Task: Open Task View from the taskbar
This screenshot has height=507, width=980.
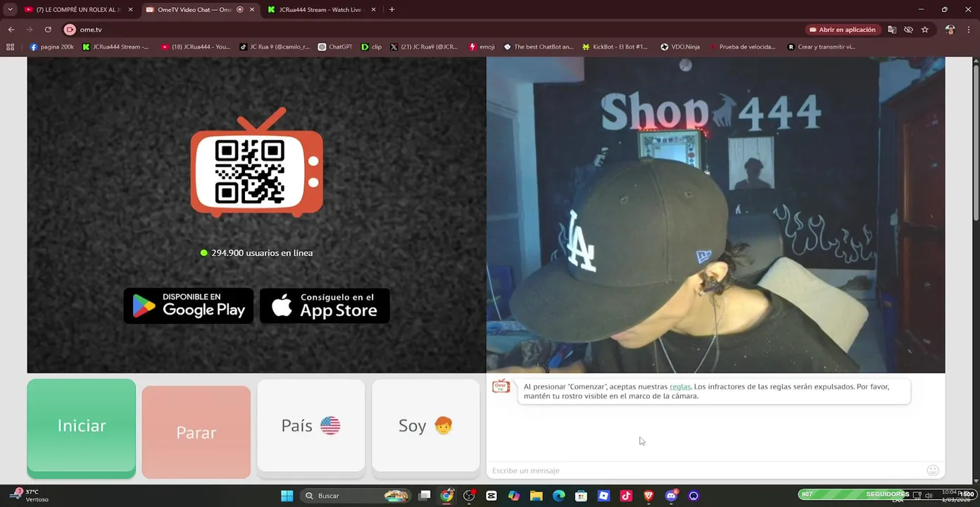Action: pyautogui.click(x=425, y=496)
